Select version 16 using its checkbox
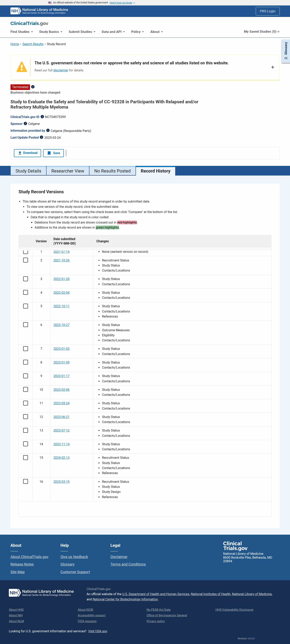 [25, 481]
